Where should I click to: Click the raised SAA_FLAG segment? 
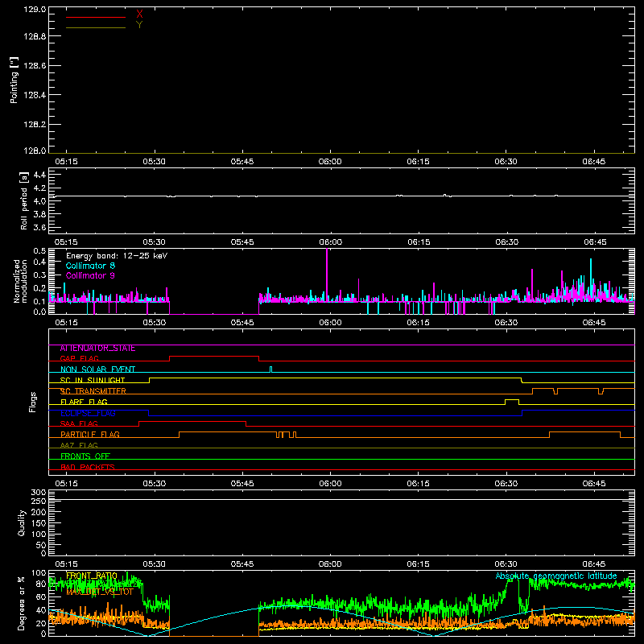(192, 422)
